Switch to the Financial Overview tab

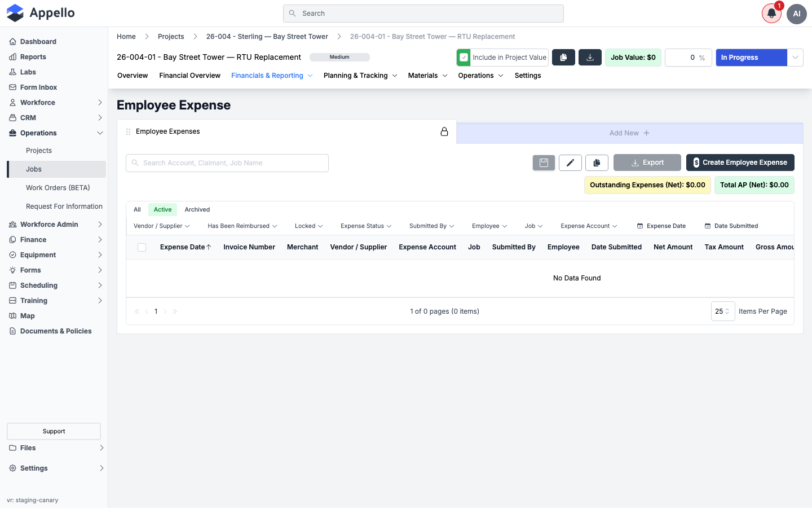(189, 76)
